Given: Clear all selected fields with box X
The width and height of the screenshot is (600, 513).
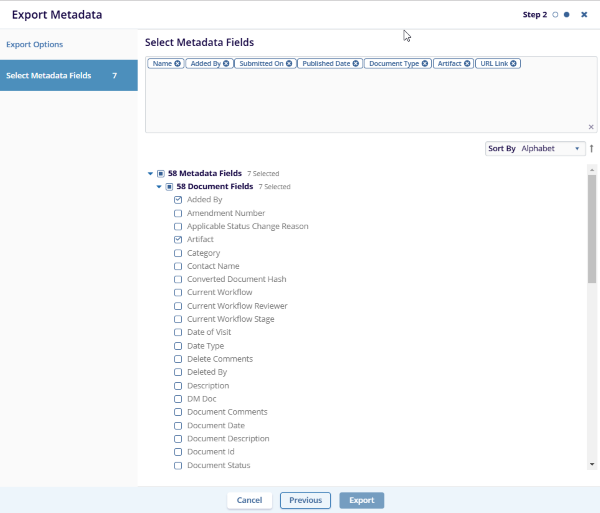Looking at the screenshot, I should pos(591,127).
